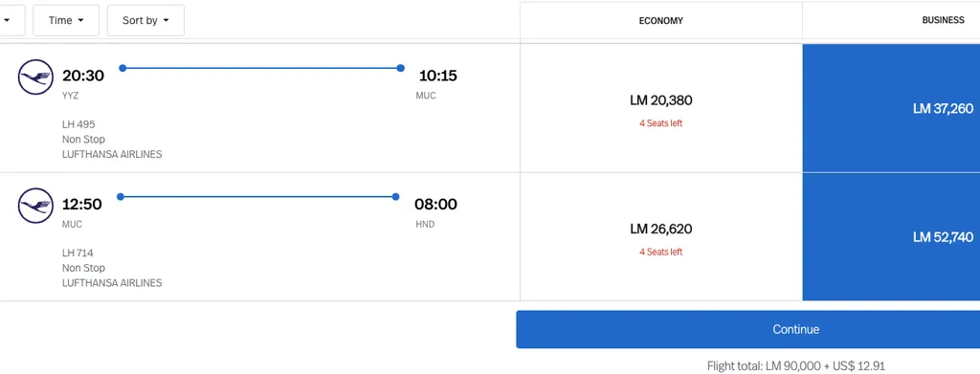Click the departure dot on the YYZ–MUC route line

coord(122,68)
